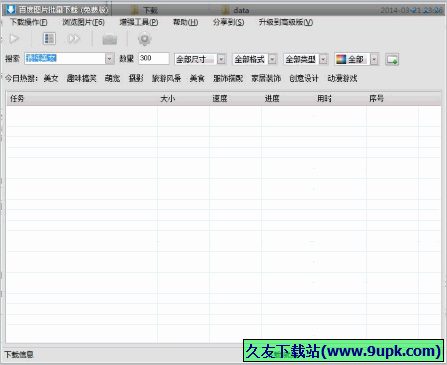Viewport: 447px width, 365px height.
Task: Select the 旅游风景 hot search link
Action: click(x=166, y=79)
